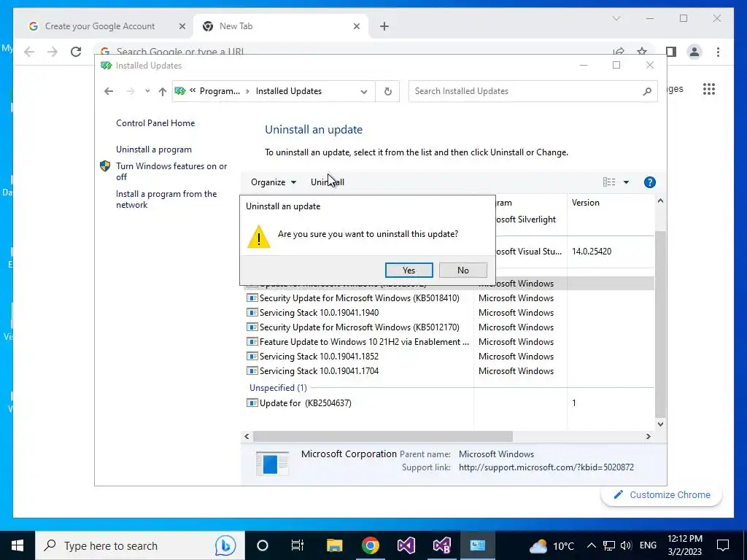Screen dimensions: 747x560
Task: Open the Windows Start menu
Action: pyautogui.click(x=18, y=545)
